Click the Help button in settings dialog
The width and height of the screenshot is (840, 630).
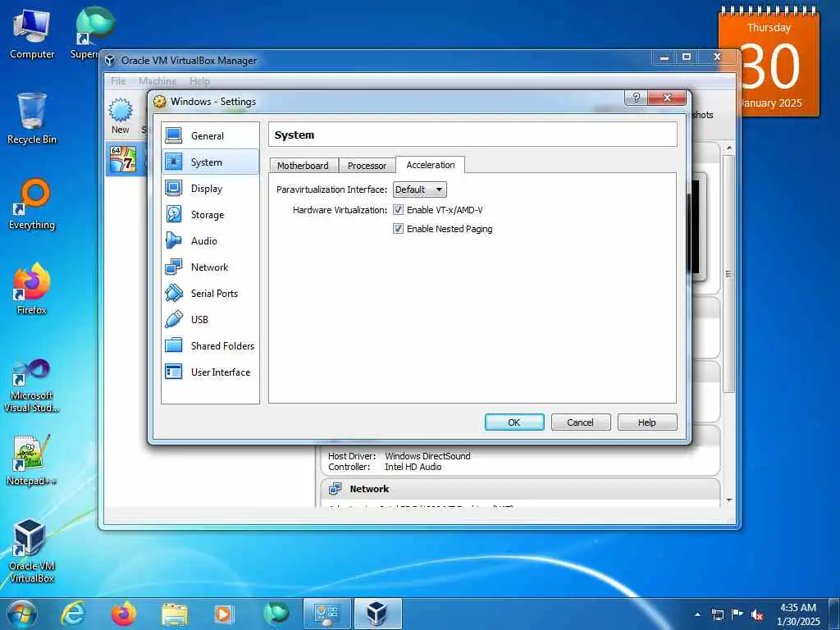pyautogui.click(x=646, y=422)
